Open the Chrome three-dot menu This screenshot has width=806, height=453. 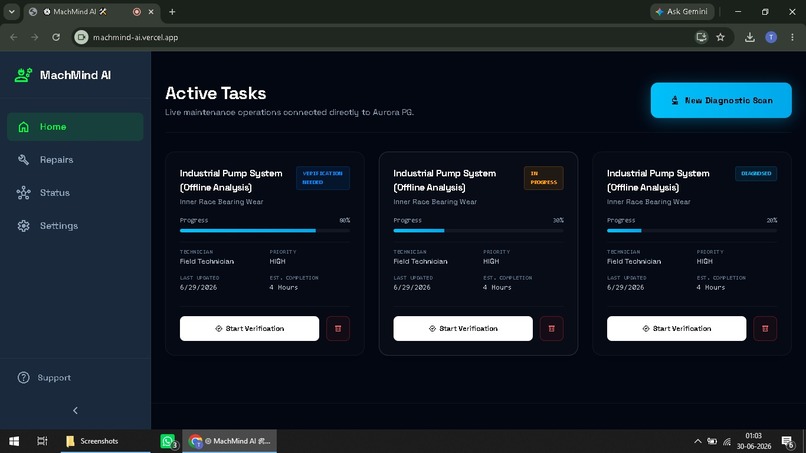(x=792, y=37)
